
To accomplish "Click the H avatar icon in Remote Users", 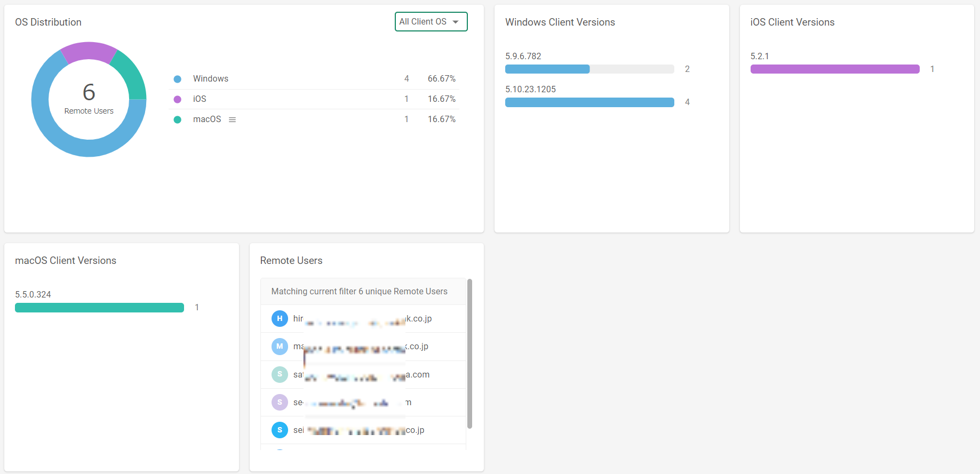I will point(280,318).
